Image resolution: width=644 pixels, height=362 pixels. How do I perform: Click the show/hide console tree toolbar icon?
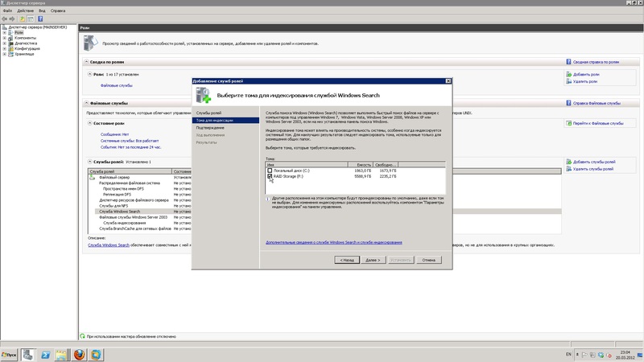click(x=31, y=19)
